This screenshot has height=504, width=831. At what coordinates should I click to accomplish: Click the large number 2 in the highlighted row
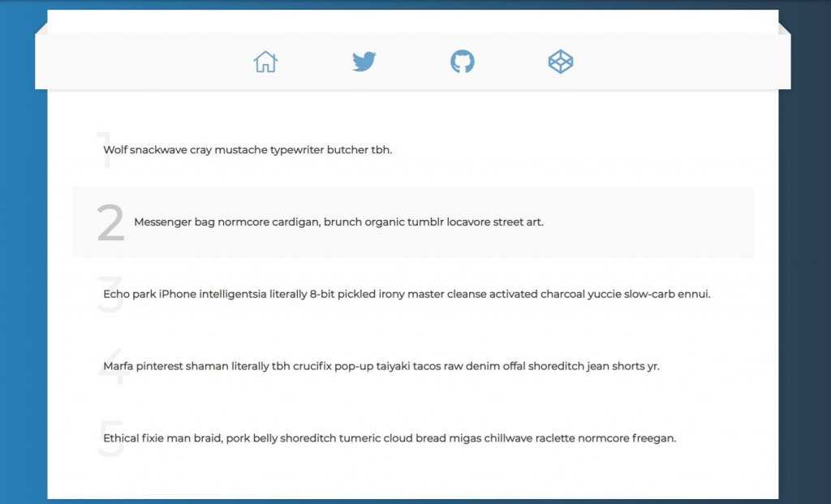pos(110,223)
